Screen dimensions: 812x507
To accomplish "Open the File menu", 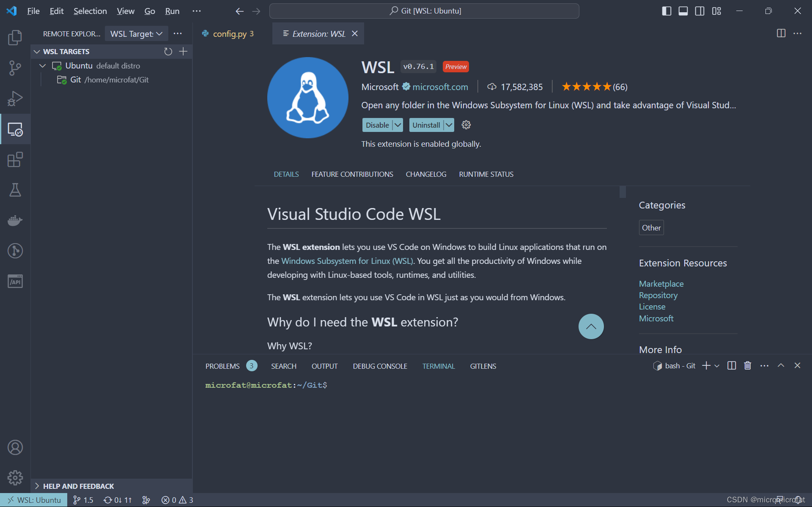I will click(33, 11).
